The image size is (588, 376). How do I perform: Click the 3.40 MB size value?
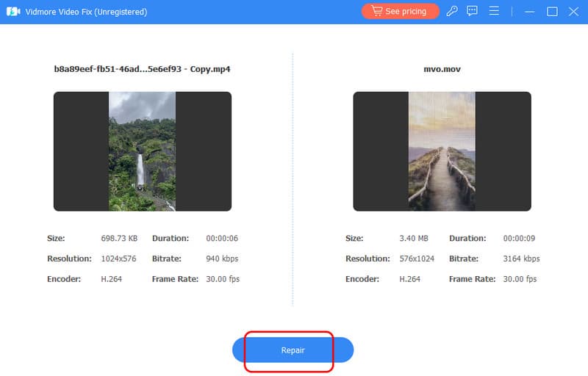point(414,239)
